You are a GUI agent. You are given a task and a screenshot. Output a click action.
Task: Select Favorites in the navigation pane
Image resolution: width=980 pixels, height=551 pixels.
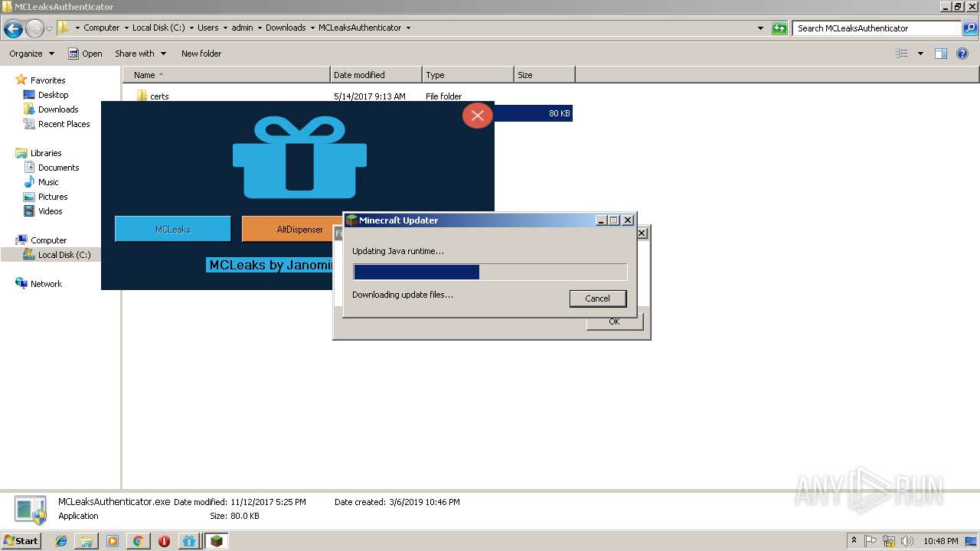click(x=47, y=80)
